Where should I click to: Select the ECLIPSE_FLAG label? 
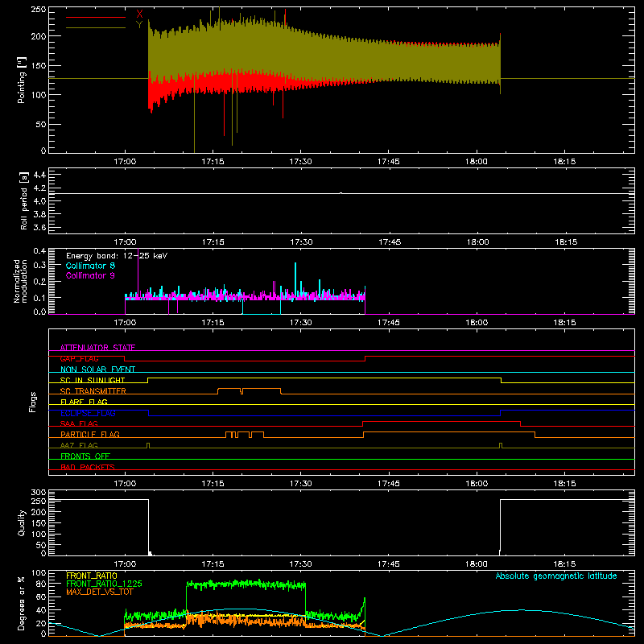point(88,413)
